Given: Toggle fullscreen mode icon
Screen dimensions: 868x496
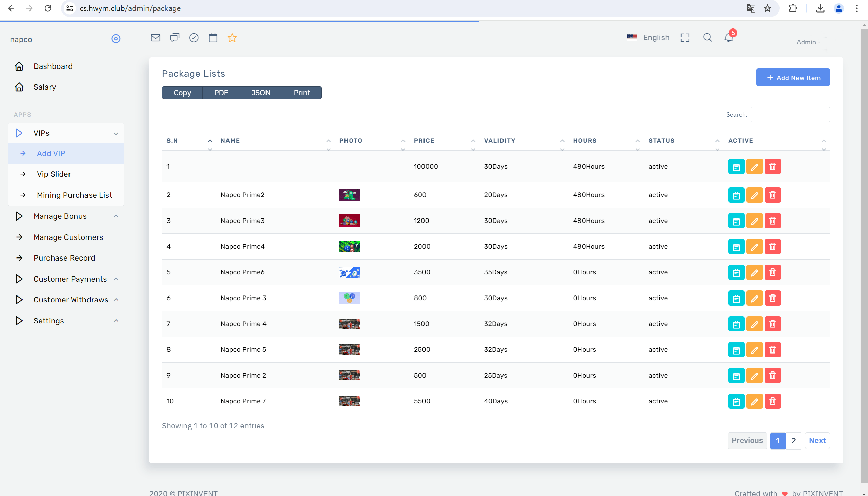Looking at the screenshot, I should click(x=685, y=38).
